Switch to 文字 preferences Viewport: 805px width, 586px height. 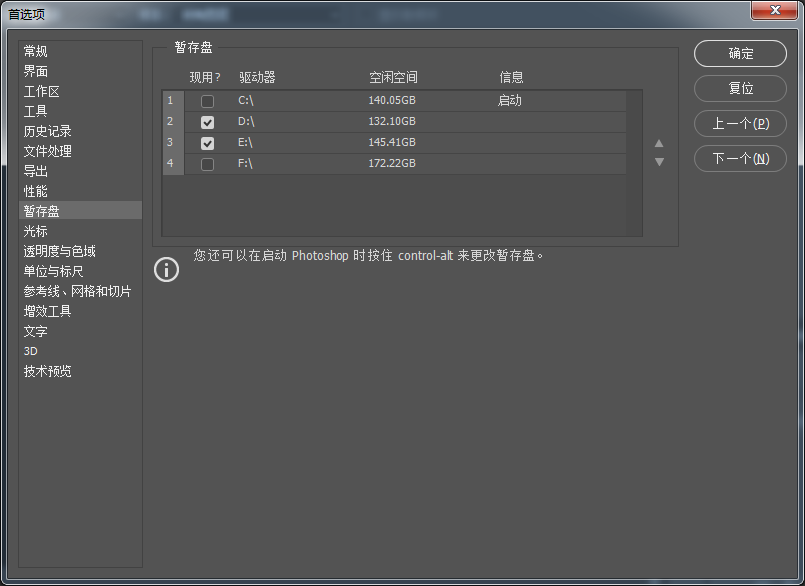[x=81, y=331]
